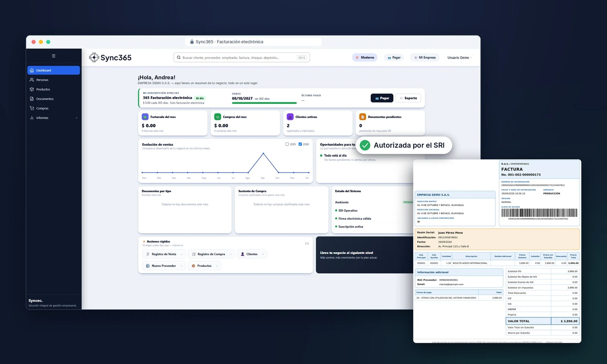The width and height of the screenshot is (607, 364).
Task: Open the Nuevo Proveedor quick action
Action: point(164,266)
